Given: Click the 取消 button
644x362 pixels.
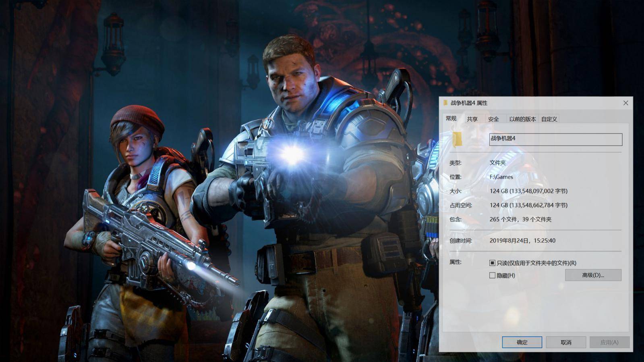Looking at the screenshot, I should [x=566, y=342].
